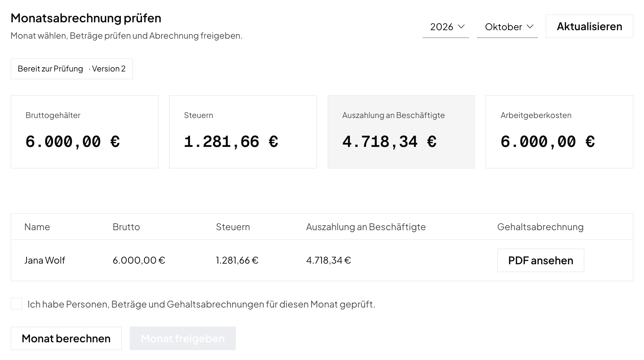This screenshot has width=644, height=360.
Task: Click the 'Monat wählen, Beträge prüfen' subtitle
Action: pos(126,35)
